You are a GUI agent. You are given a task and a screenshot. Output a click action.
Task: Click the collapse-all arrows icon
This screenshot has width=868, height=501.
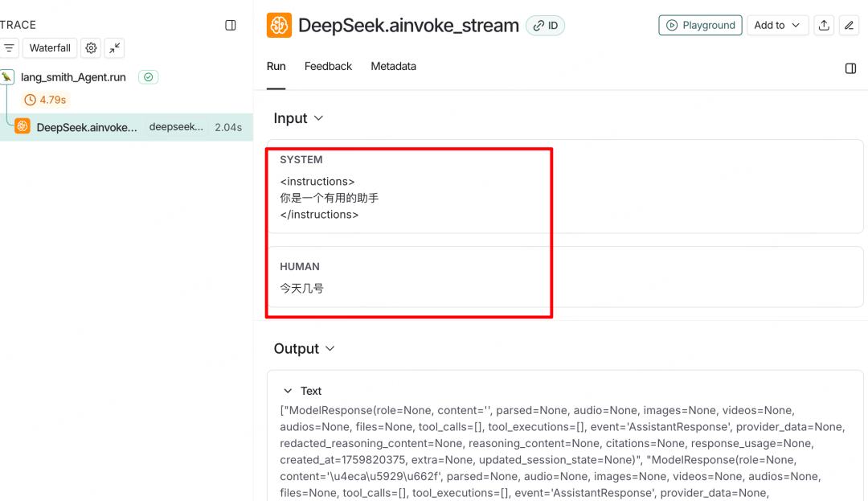coord(115,48)
